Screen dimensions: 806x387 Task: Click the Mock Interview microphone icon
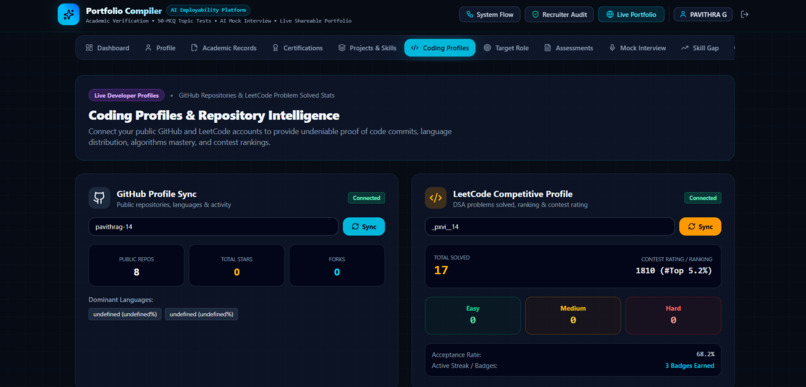(612, 48)
